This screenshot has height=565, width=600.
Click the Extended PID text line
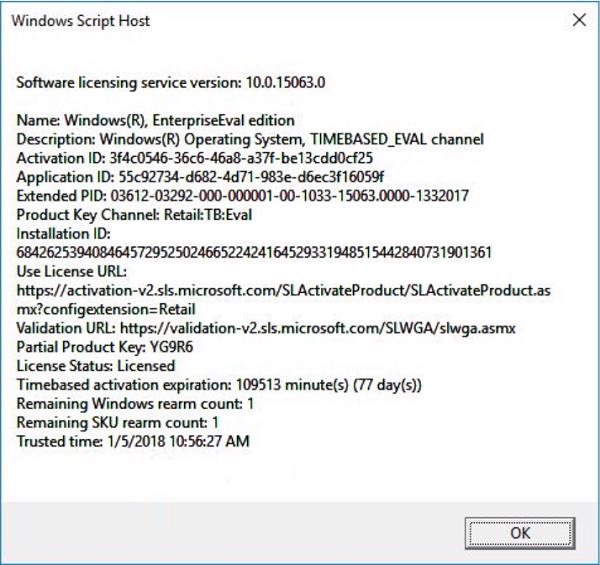(x=242, y=196)
